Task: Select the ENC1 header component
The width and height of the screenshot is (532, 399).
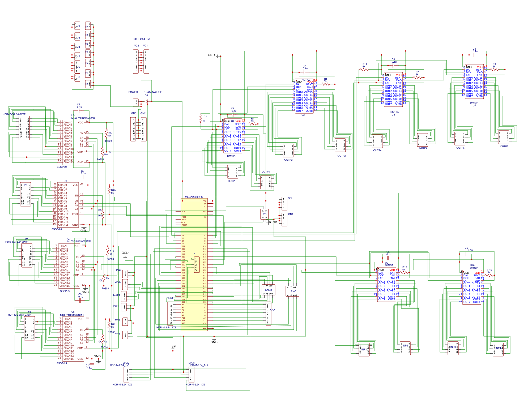Action: pos(292,291)
